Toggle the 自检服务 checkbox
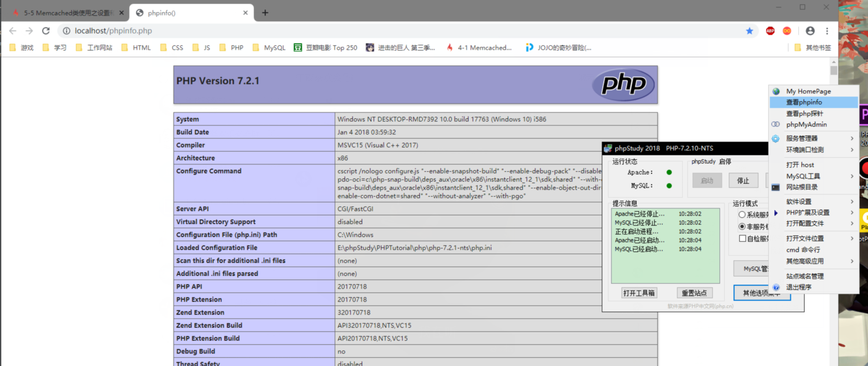Viewport: 868px width, 366px height. tap(742, 238)
